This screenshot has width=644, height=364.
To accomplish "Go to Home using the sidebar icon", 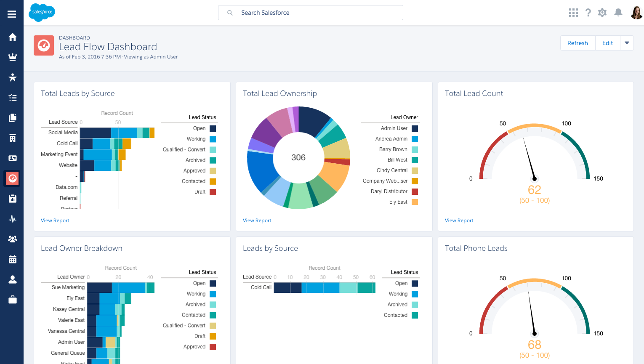I will click(x=12, y=37).
